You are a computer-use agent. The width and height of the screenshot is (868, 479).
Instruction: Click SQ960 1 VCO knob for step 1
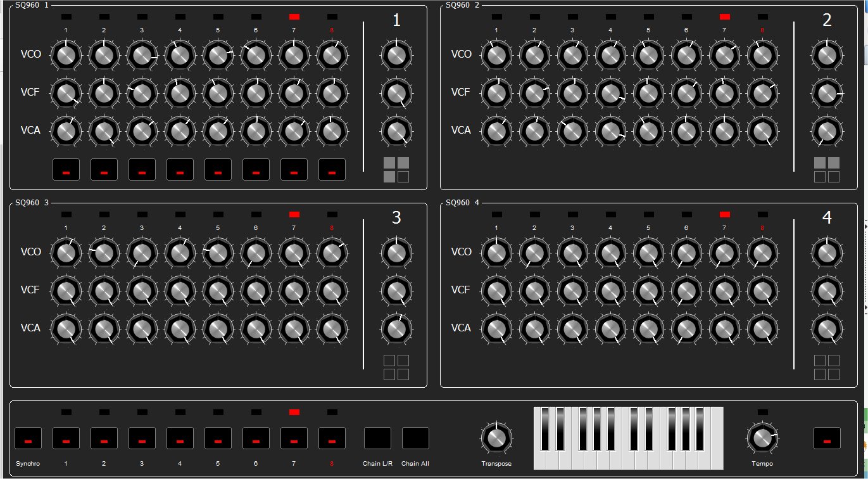click(x=66, y=55)
